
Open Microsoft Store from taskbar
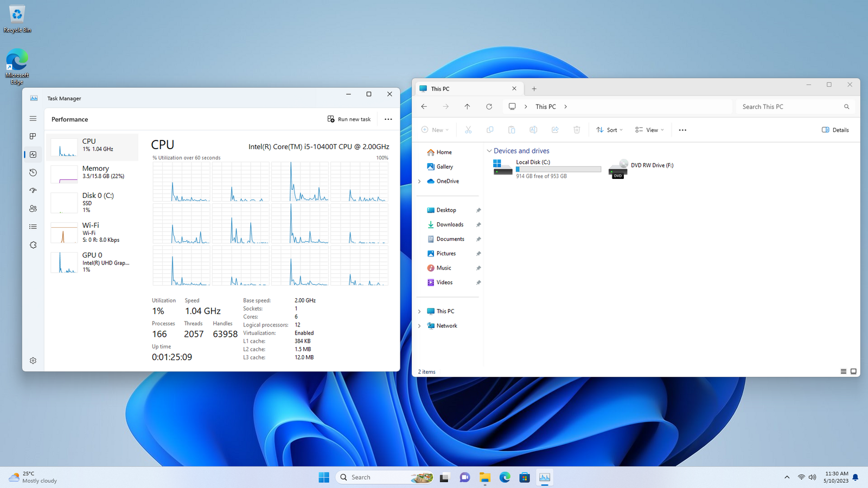pyautogui.click(x=525, y=477)
